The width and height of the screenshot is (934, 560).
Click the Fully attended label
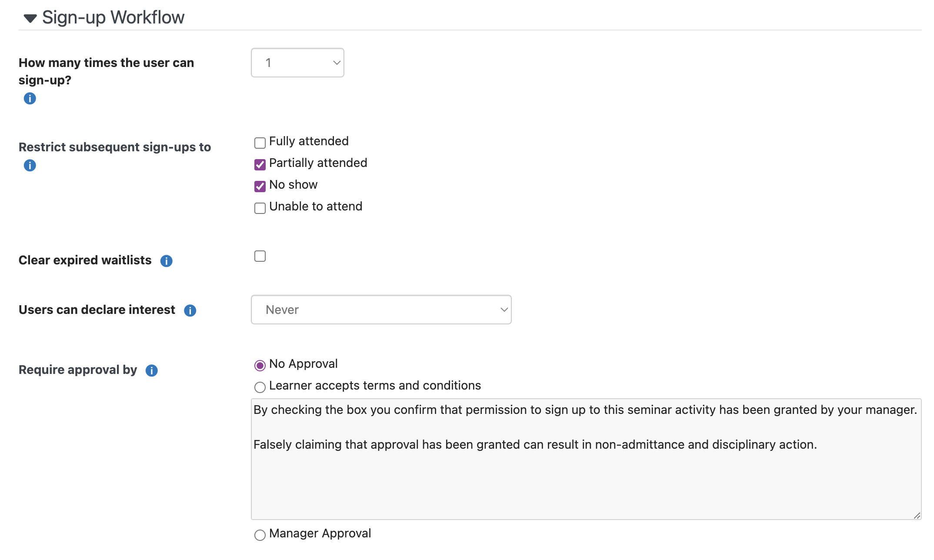[309, 141]
